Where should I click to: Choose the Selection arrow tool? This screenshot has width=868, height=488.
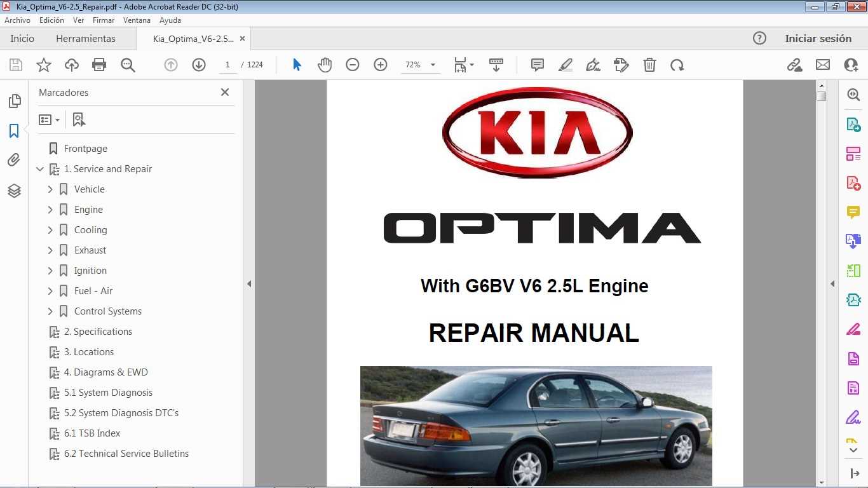pyautogui.click(x=297, y=65)
